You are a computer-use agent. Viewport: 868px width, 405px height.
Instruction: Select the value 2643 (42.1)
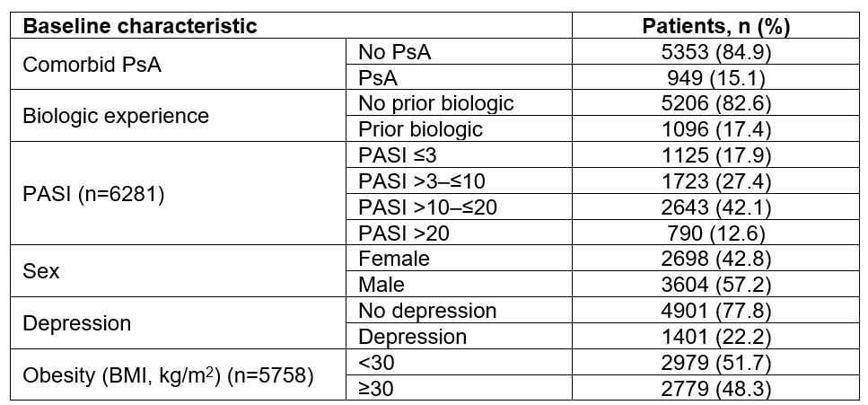tap(716, 207)
